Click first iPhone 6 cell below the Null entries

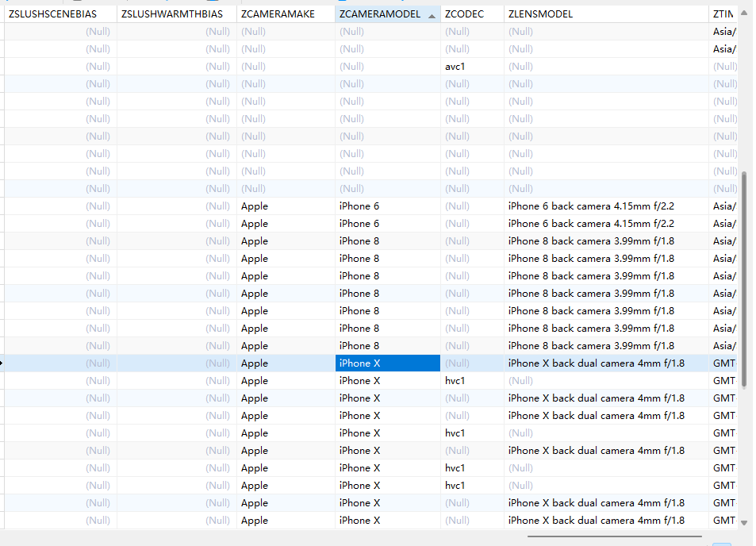pos(388,206)
